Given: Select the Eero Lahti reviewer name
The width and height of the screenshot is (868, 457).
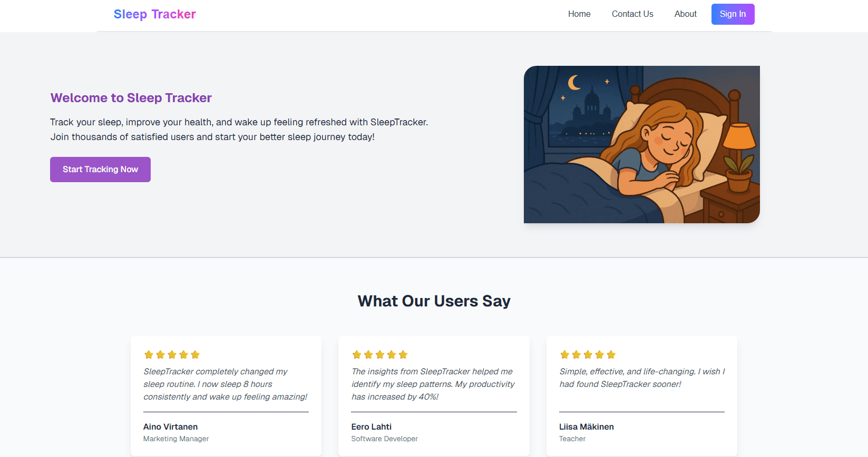Looking at the screenshot, I should coord(371,427).
